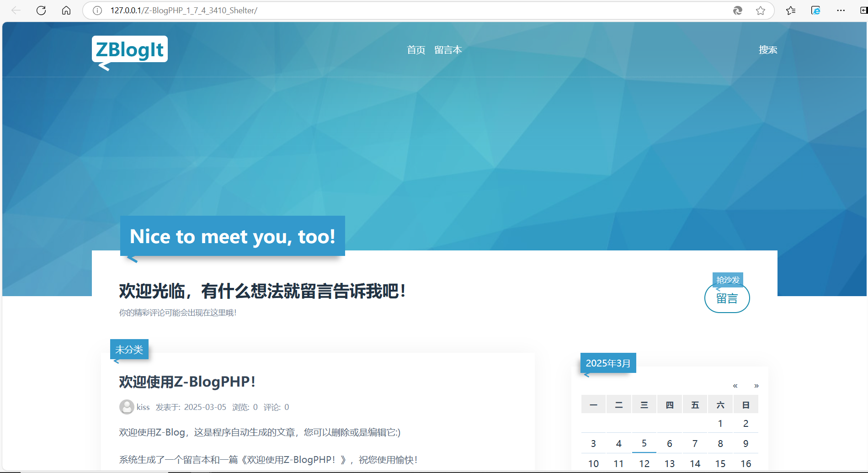Click the ZBlogIt logo
Image resolution: width=868 pixels, height=473 pixels.
(130, 49)
